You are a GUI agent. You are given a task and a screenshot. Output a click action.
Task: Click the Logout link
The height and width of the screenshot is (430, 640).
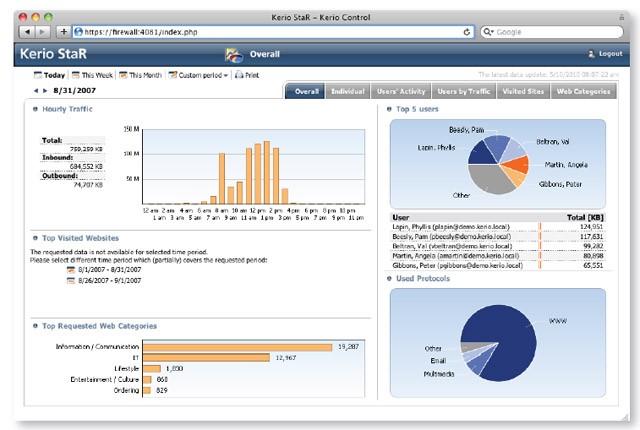coord(609,53)
